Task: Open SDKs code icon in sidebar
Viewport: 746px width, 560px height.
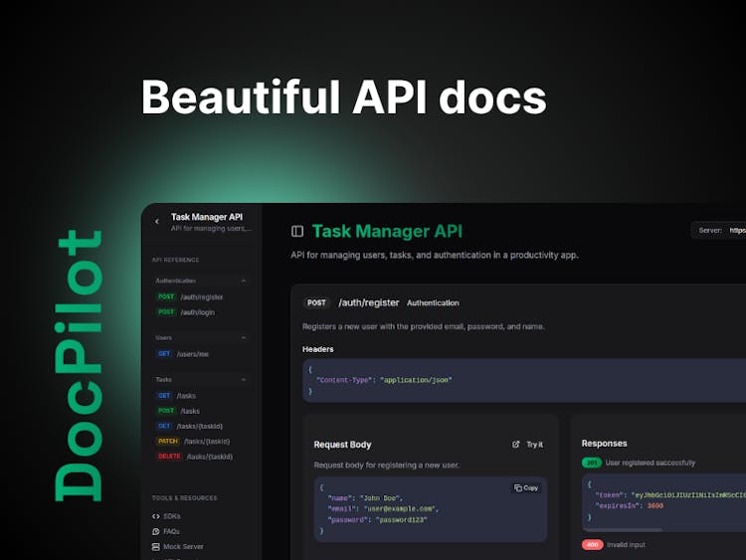Action: pyautogui.click(x=155, y=516)
